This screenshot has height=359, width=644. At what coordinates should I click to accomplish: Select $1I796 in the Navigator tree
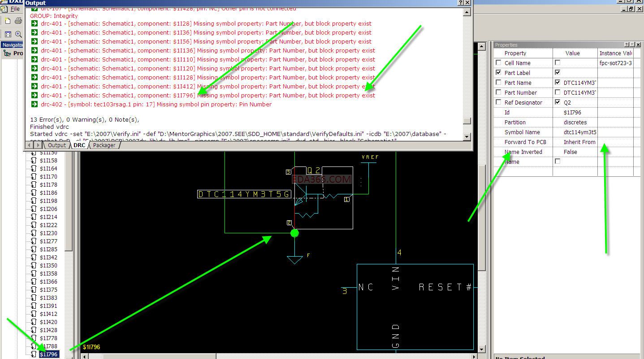pyautogui.click(x=49, y=355)
